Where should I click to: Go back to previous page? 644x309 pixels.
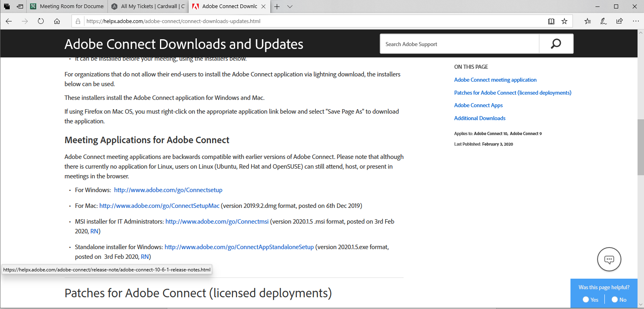point(9,21)
